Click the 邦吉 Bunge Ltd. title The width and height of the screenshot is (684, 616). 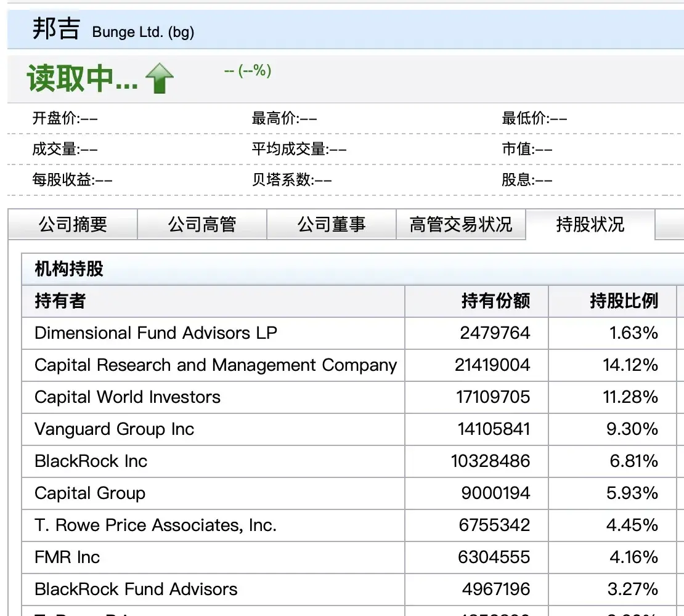pos(113,30)
